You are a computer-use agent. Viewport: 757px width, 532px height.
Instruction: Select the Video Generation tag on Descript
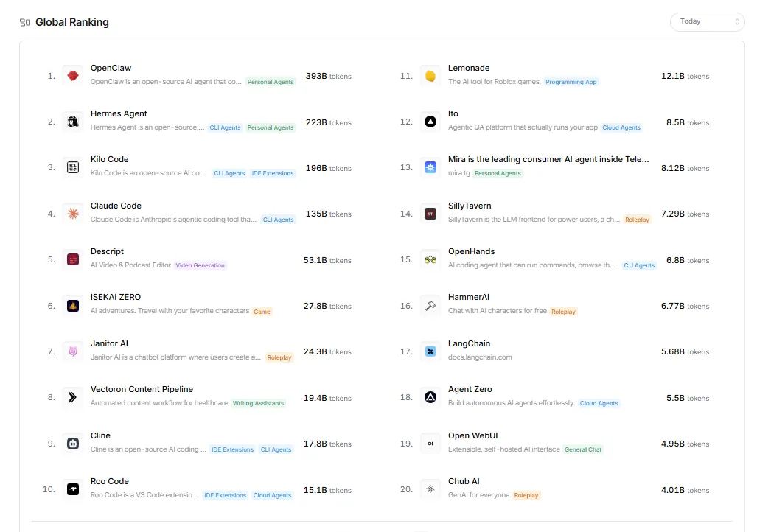[x=200, y=265]
